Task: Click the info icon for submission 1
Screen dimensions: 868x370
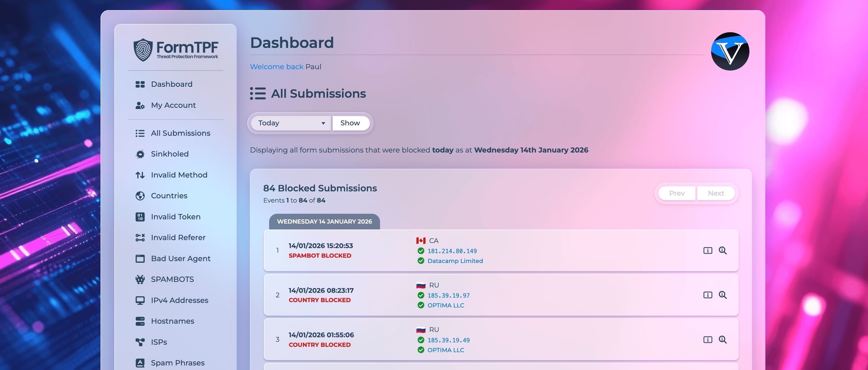Action: coord(708,250)
